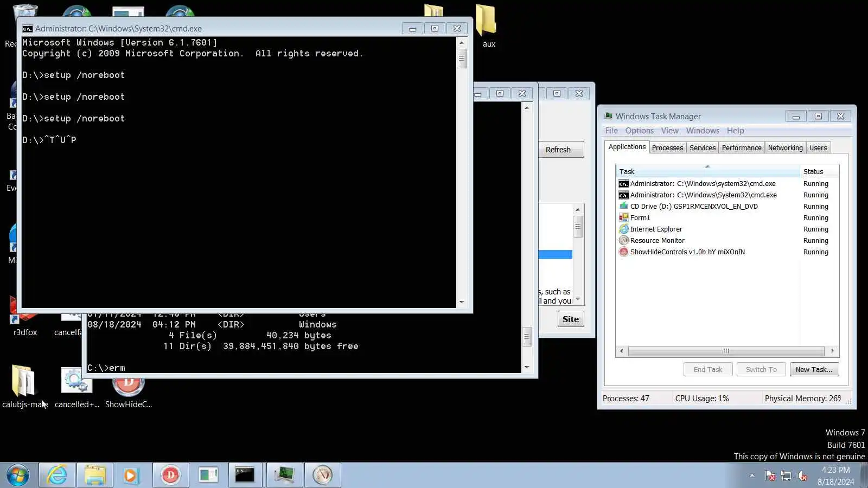Open the volume speaker tray icon

coord(802,476)
